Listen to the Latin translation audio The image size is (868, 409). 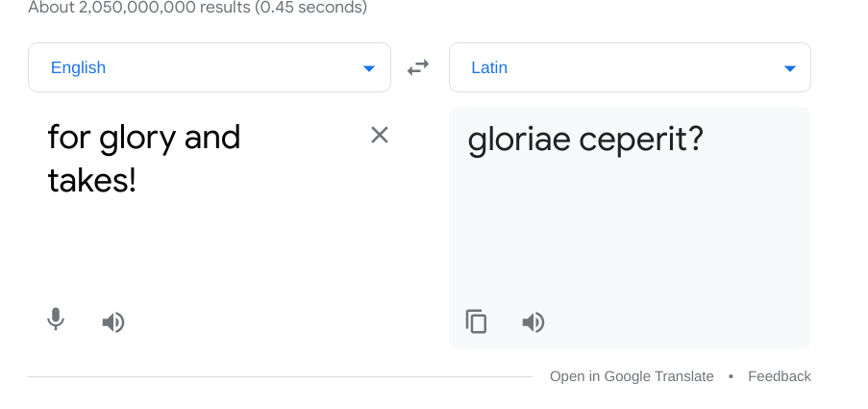(x=533, y=322)
